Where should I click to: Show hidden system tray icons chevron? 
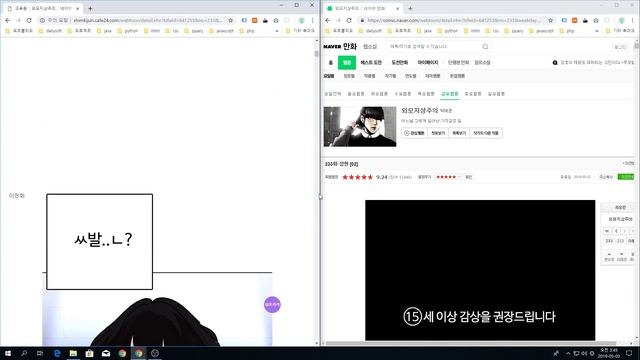pyautogui.click(x=568, y=353)
